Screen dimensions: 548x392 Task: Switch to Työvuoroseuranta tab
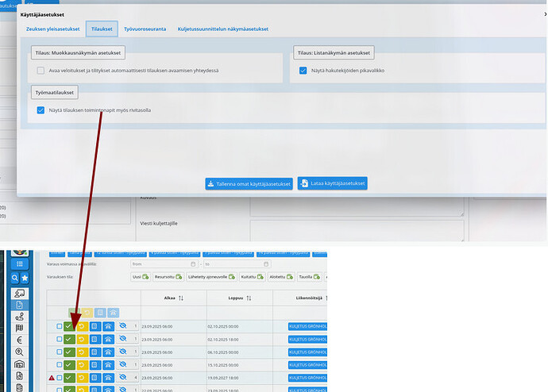(145, 29)
